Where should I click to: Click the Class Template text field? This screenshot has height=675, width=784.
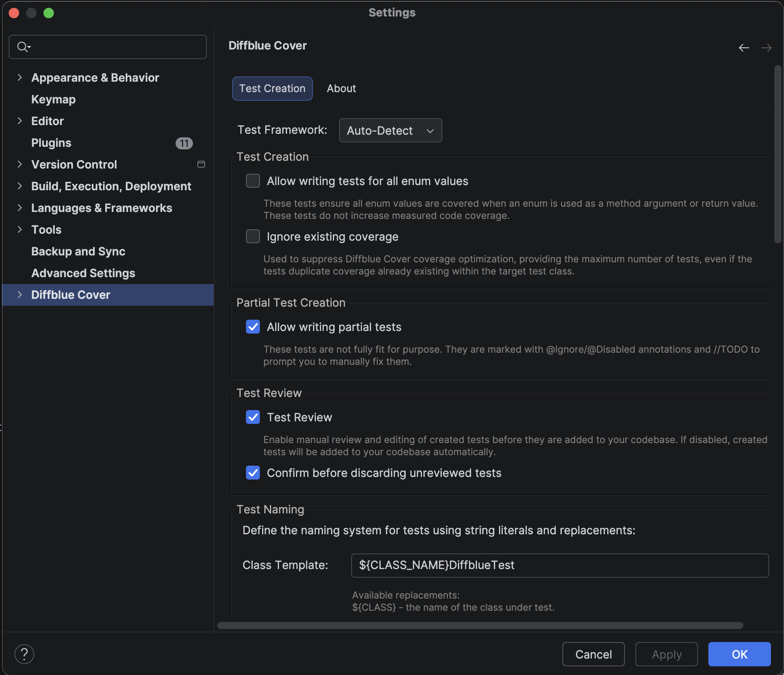(x=559, y=565)
